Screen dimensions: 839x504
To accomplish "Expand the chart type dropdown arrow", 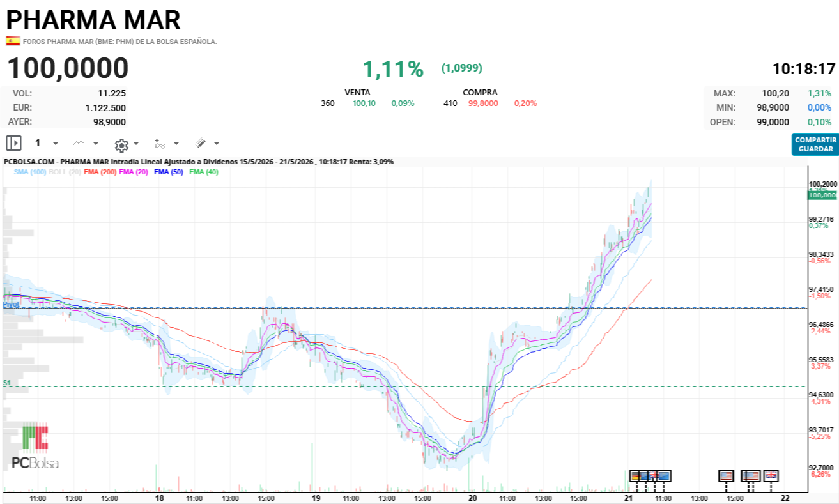I will point(96,144).
